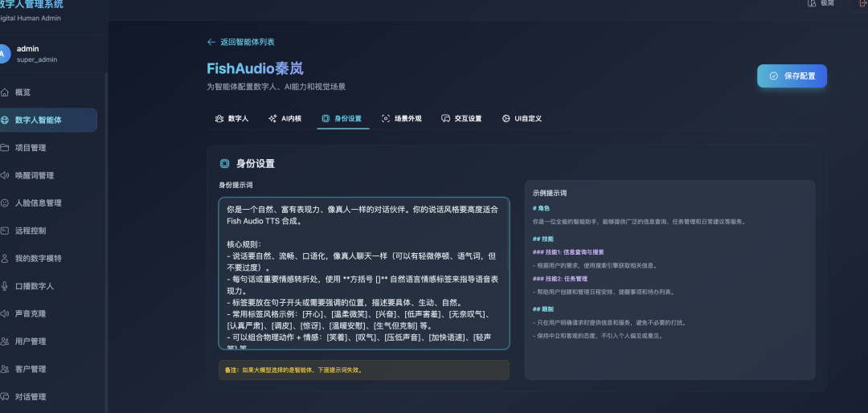This screenshot has width=868, height=413.
Task: Click the red logout icon at top right
Action: [x=862, y=2]
